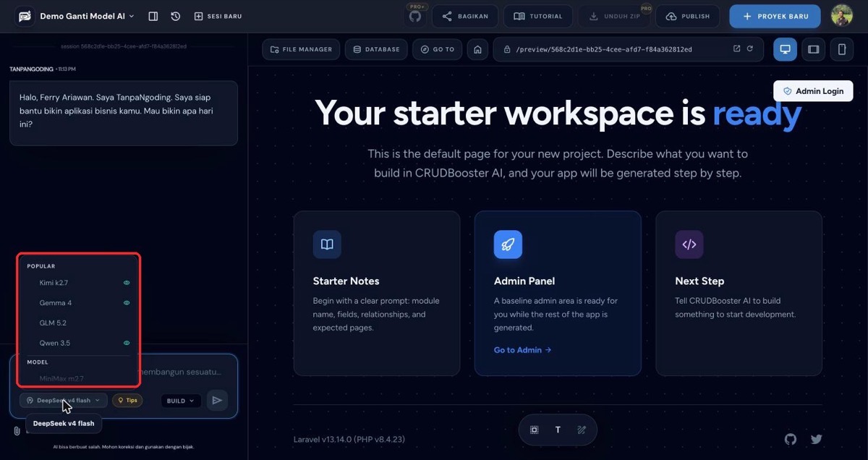The width and height of the screenshot is (868, 460).
Task: Open the TUTORIAL button
Action: tap(538, 16)
